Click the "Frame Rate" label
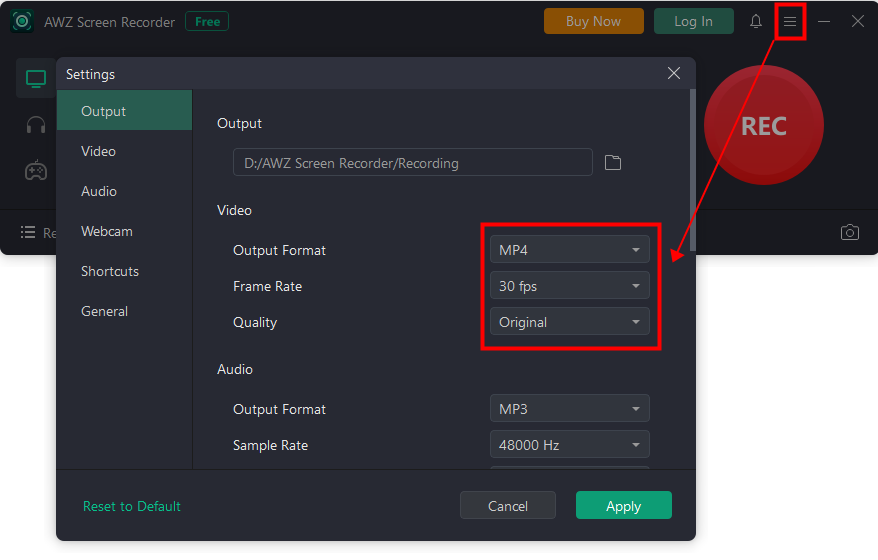 [x=267, y=286]
